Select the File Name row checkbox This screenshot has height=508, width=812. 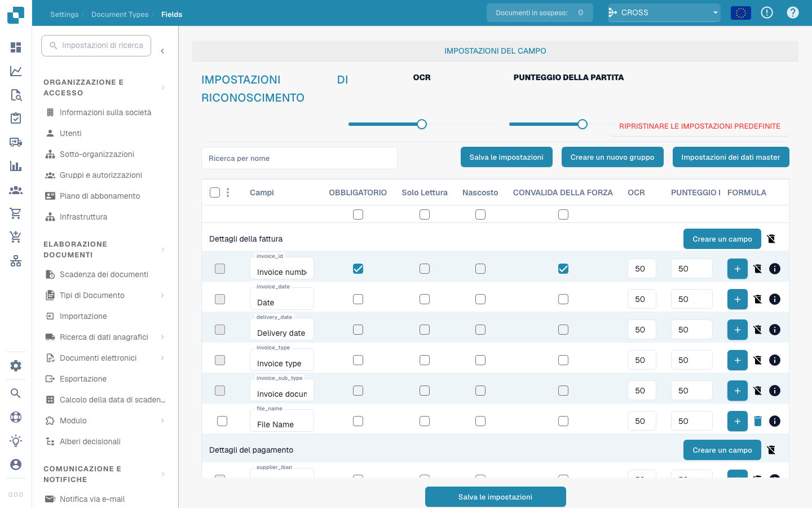click(x=222, y=421)
